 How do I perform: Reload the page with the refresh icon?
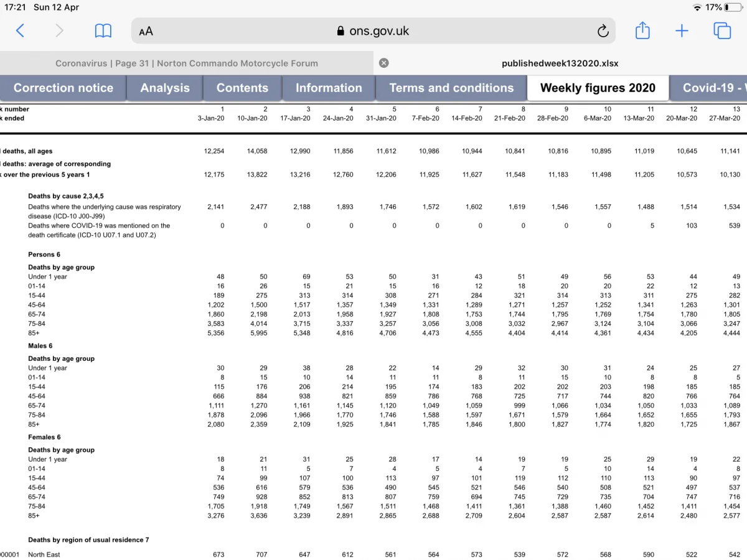click(603, 31)
